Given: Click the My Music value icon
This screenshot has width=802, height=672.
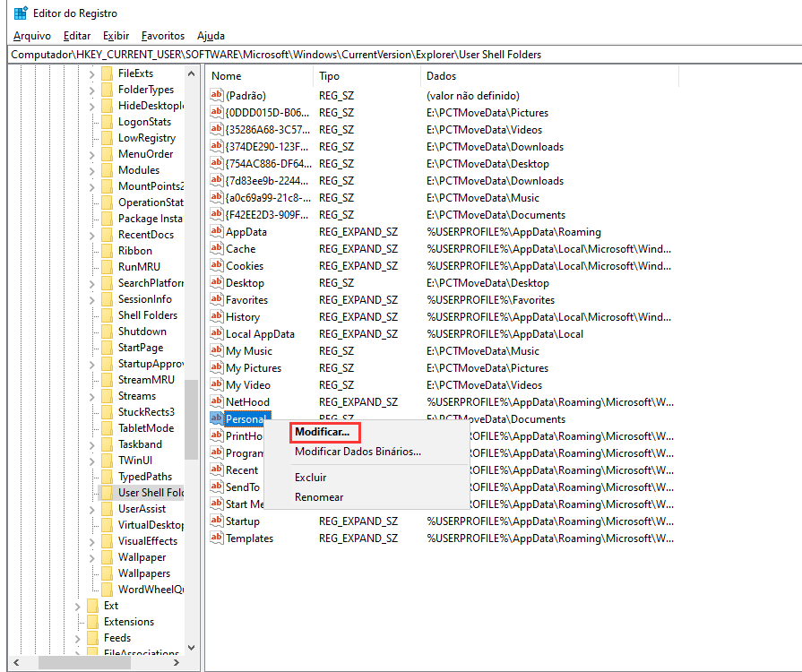Looking at the screenshot, I should pyautogui.click(x=216, y=351).
